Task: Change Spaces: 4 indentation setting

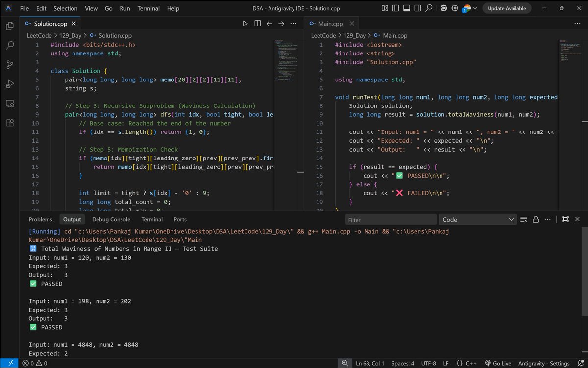Action: click(402, 363)
